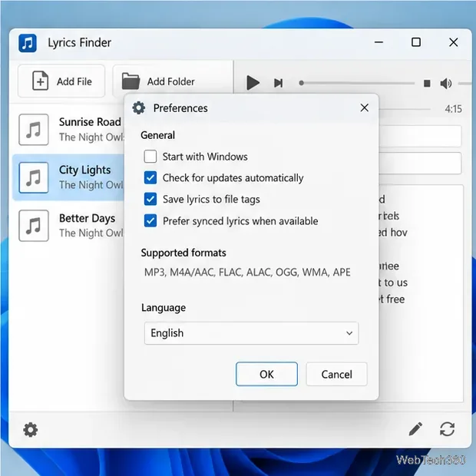Close the Preferences dialog
This screenshot has width=476, height=476.
click(x=364, y=107)
